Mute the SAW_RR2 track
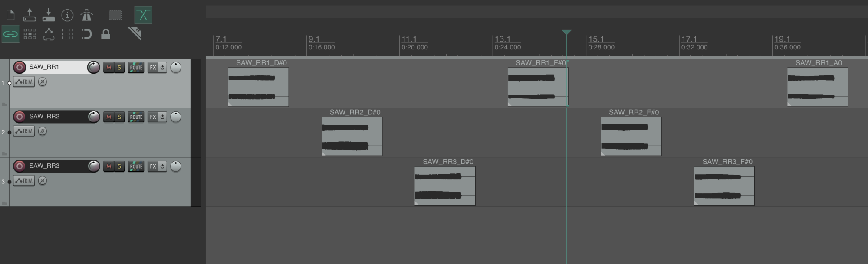 (x=108, y=117)
